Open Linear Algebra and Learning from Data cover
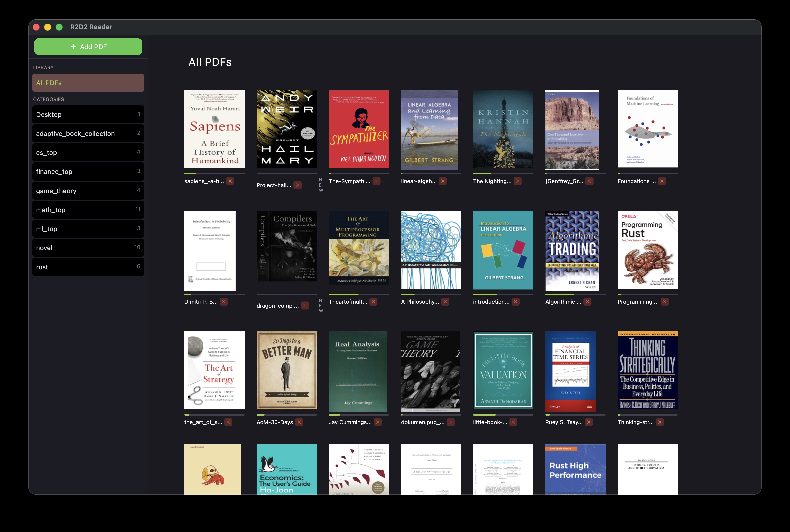The width and height of the screenshot is (790, 532). (429, 130)
